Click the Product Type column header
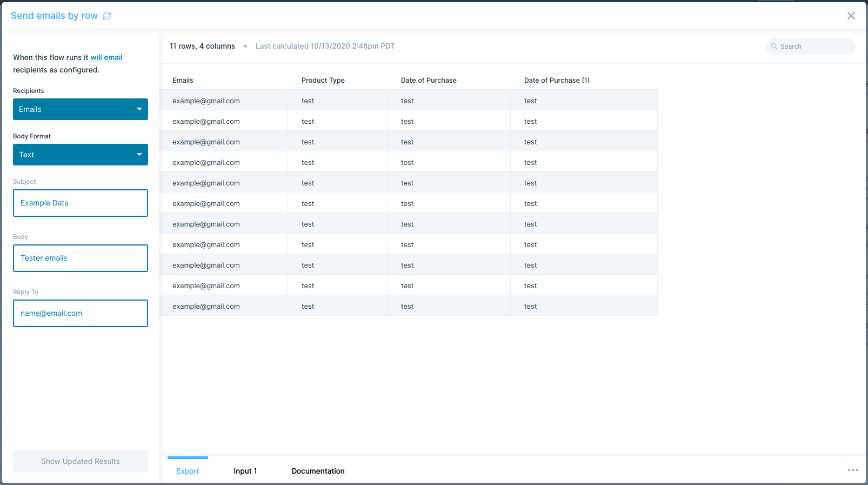The height and width of the screenshot is (485, 868). 323,80
